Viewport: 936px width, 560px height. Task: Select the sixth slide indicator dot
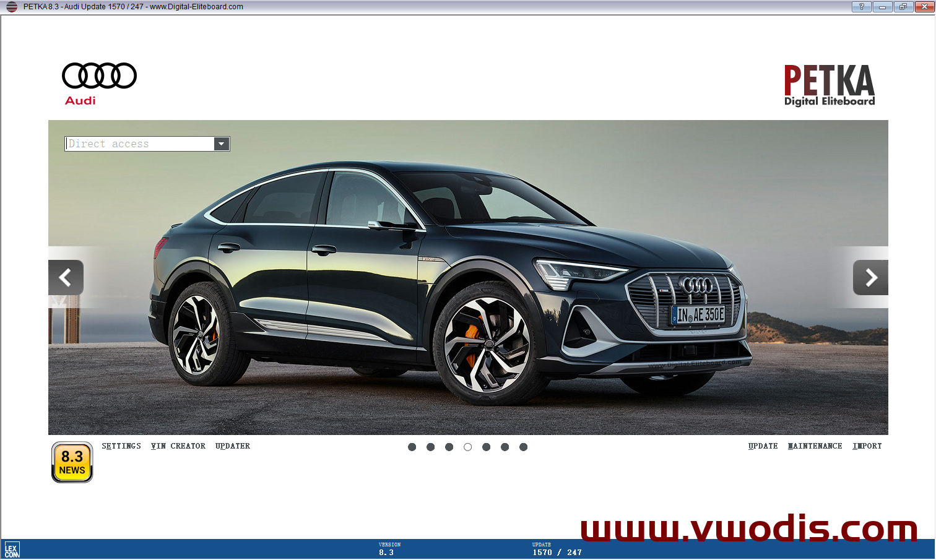coord(505,447)
